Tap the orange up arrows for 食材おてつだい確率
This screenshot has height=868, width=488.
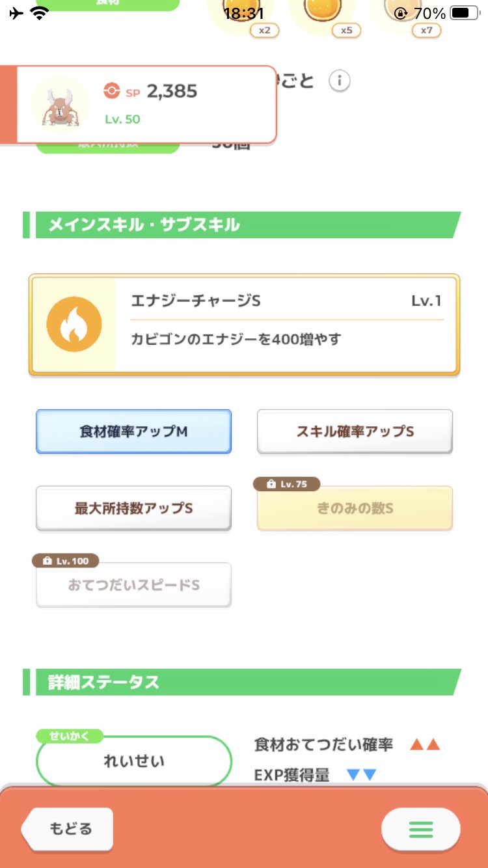click(425, 744)
